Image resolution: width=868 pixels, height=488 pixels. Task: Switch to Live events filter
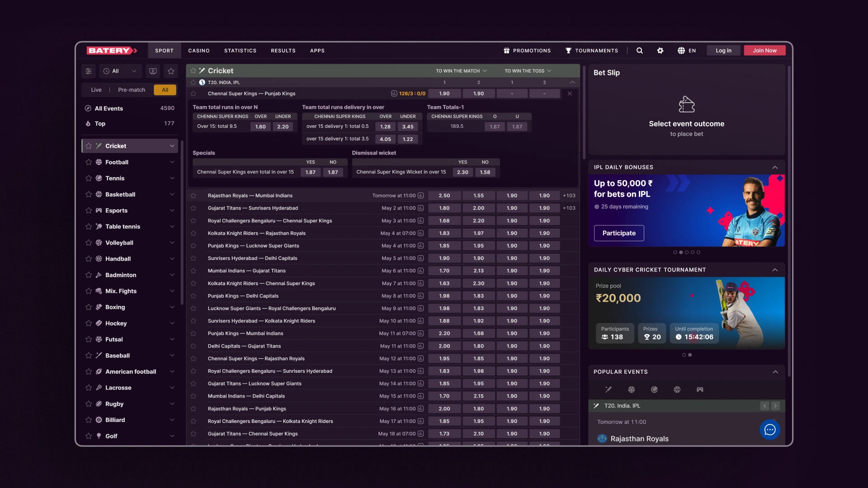(96, 90)
